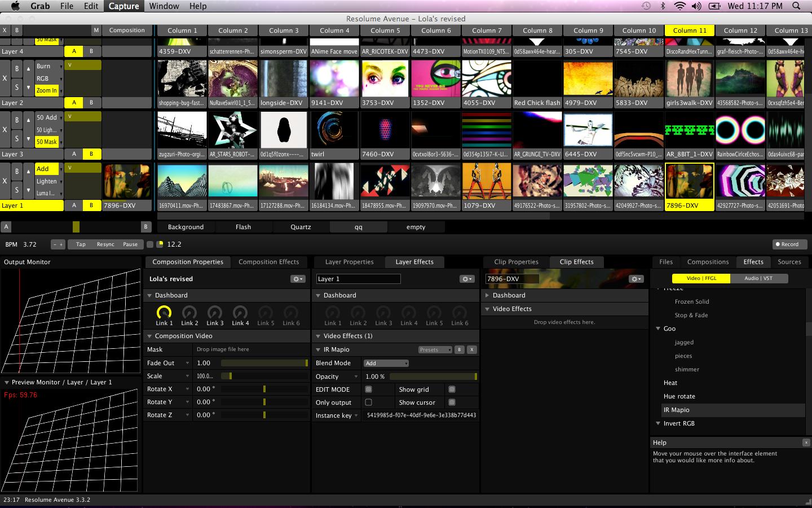The height and width of the screenshot is (508, 812).
Task: Open the IR Mapio Presets dropdown
Action: click(x=435, y=349)
